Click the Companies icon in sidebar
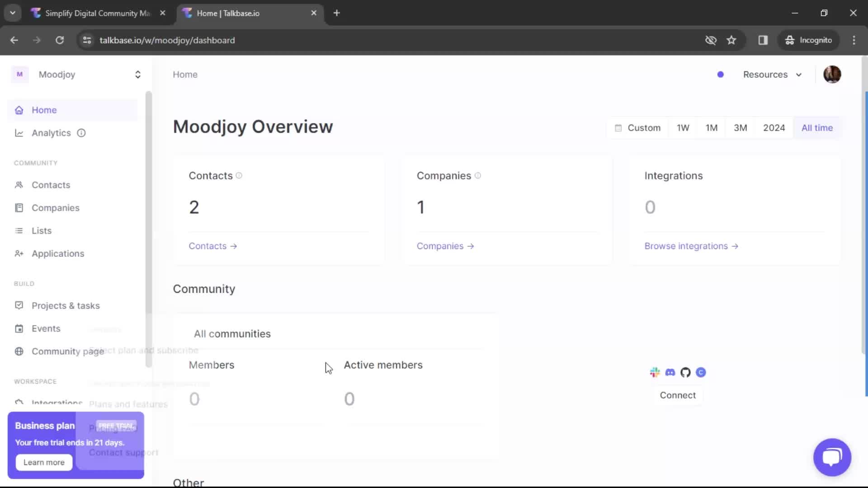Image resolution: width=868 pixels, height=488 pixels. tap(20, 207)
